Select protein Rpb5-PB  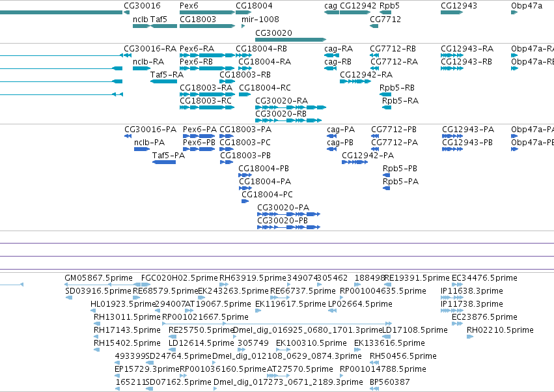tap(400, 169)
